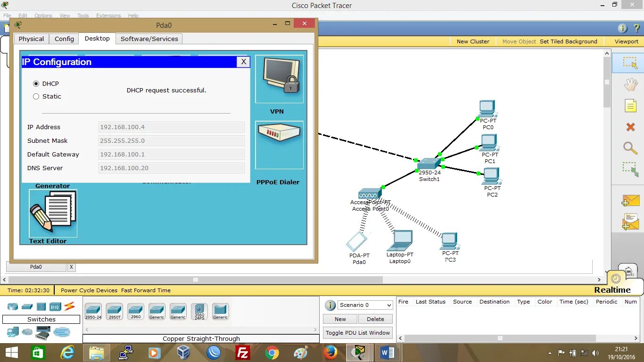Open the PPPoE Dialer application
This screenshot has height=362, width=644.
point(279,145)
